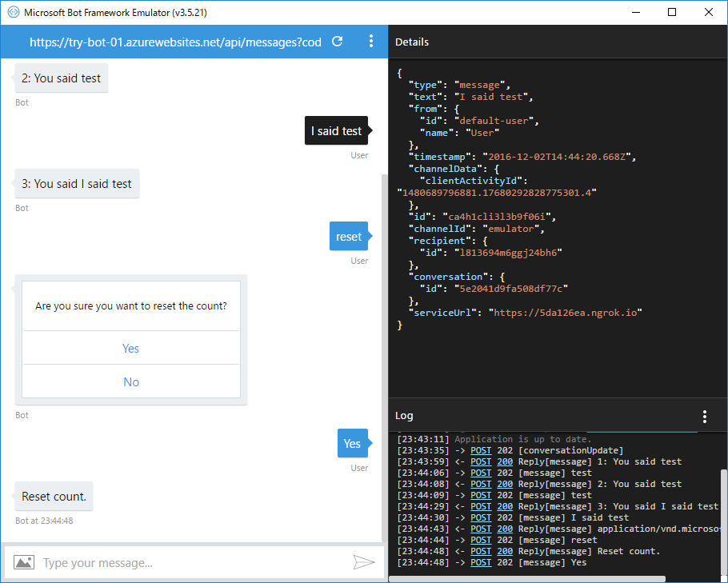Click the image attachment icon
The width and height of the screenshot is (728, 583).
tap(24, 562)
